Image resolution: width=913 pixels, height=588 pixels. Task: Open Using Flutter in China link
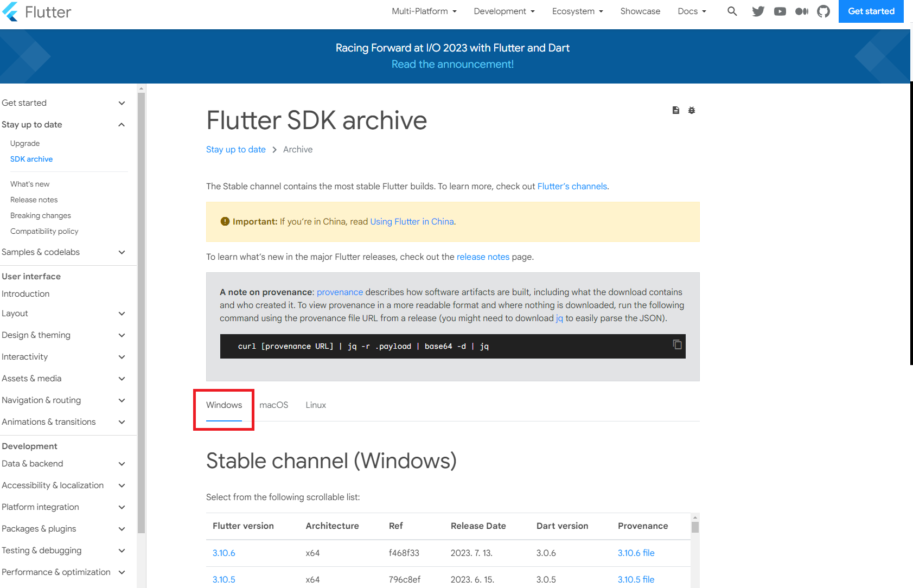(x=412, y=222)
